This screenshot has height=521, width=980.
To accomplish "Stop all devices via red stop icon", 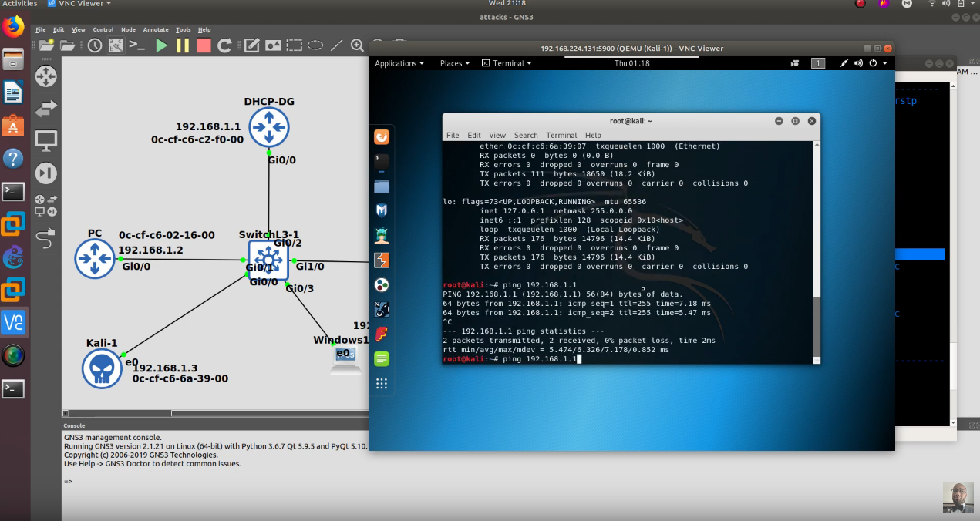I will [204, 45].
